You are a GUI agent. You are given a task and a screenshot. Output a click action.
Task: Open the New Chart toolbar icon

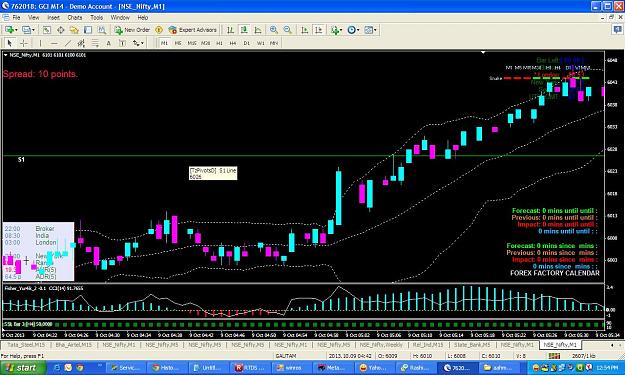pyautogui.click(x=9, y=30)
